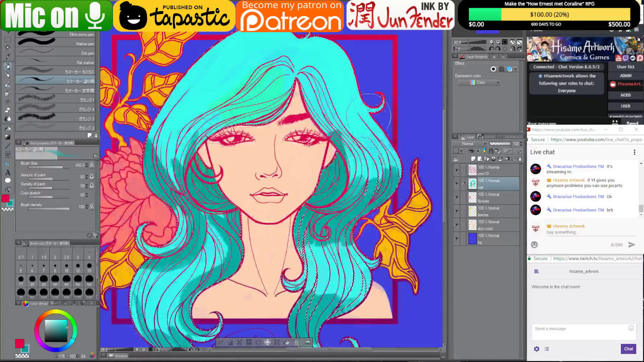Open the layer blending mode Normal dropdown

pyautogui.click(x=470, y=144)
